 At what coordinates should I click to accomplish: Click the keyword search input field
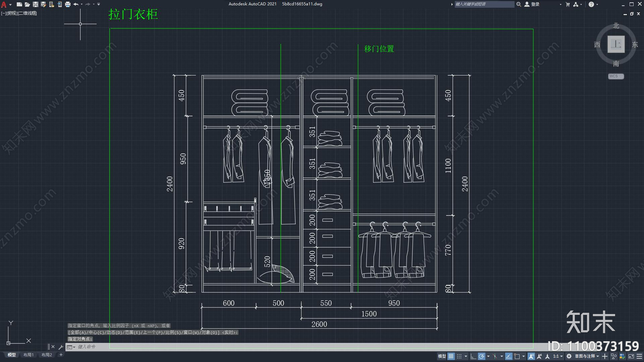tap(484, 4)
